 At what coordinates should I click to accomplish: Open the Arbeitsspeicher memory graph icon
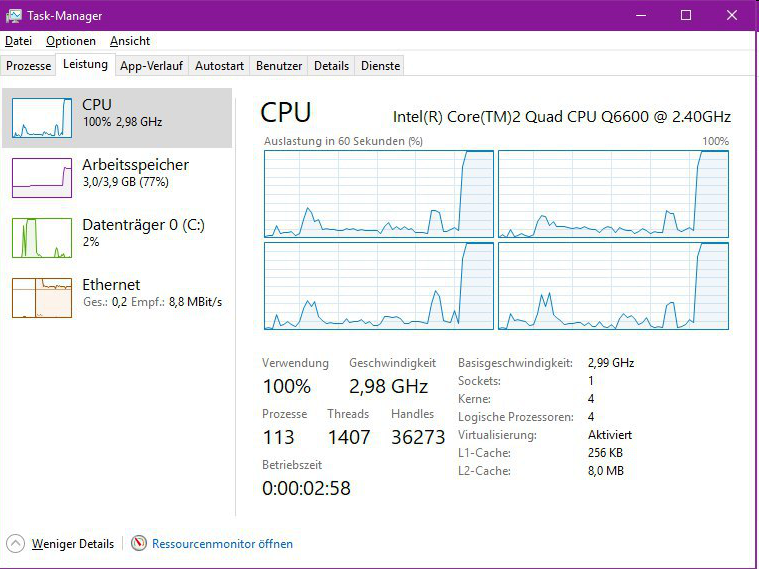(42, 177)
